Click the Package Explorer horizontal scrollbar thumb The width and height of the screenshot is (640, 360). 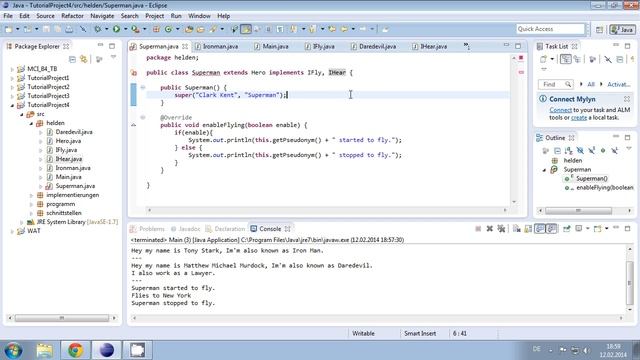62,318
